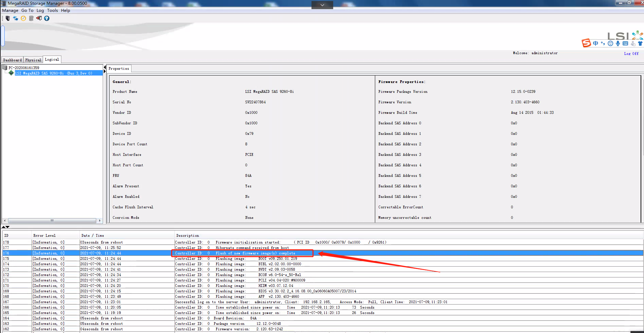Click the user account icon on Sogou bar

coord(633,43)
